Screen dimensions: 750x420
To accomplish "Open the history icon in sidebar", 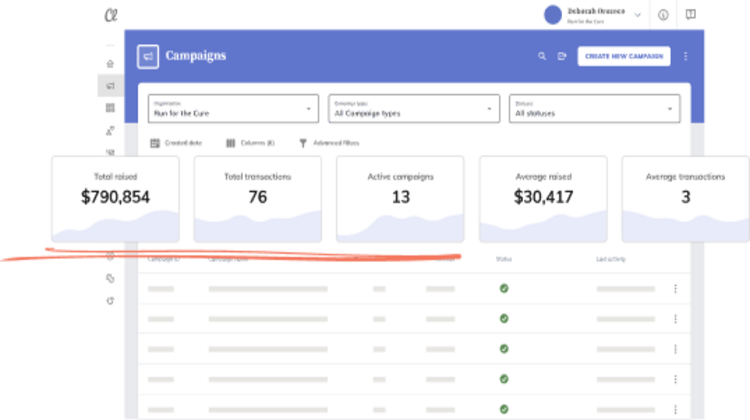I will coord(110,301).
